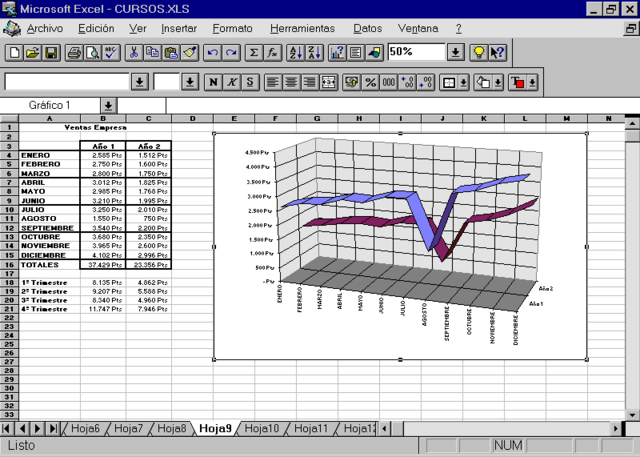Go to previous sheet tab button
This screenshot has height=457, width=640.
tap(22, 428)
